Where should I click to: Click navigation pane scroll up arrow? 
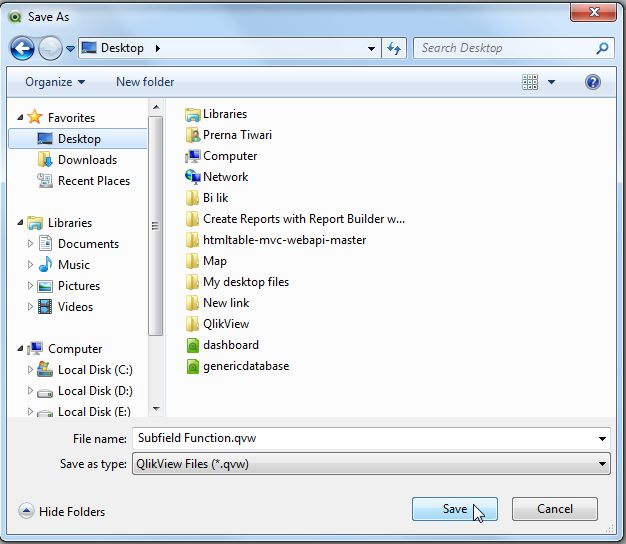point(156,107)
